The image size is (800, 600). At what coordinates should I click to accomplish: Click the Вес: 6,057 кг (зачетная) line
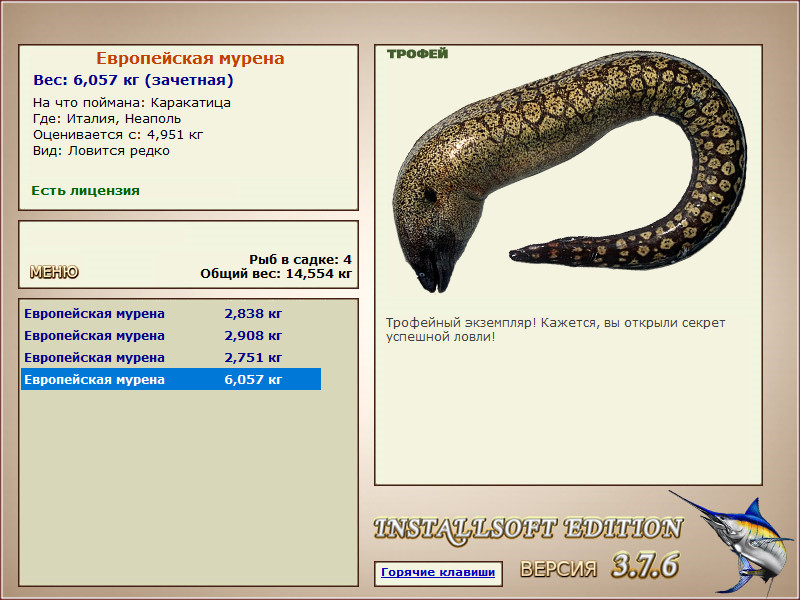pyautogui.click(x=133, y=80)
